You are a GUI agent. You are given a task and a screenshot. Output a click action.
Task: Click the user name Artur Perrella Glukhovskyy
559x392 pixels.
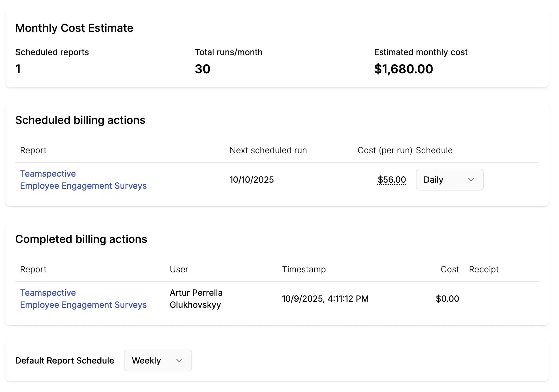196,299
